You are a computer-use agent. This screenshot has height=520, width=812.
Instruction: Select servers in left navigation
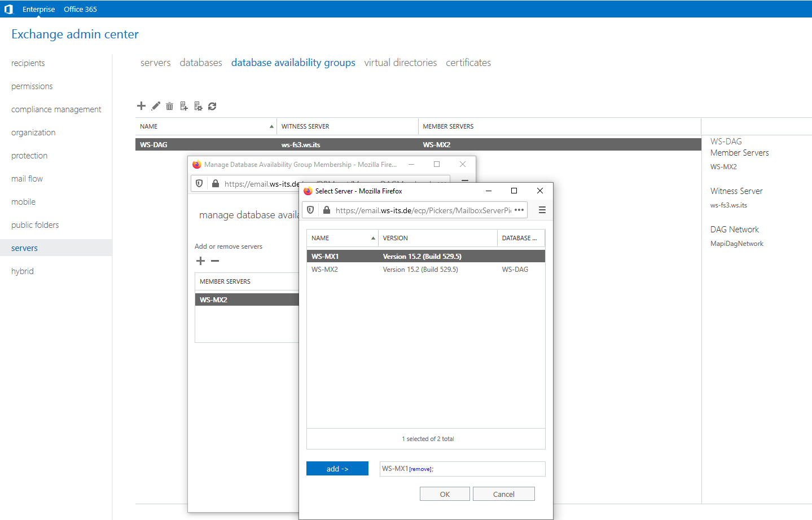[x=56, y=248]
